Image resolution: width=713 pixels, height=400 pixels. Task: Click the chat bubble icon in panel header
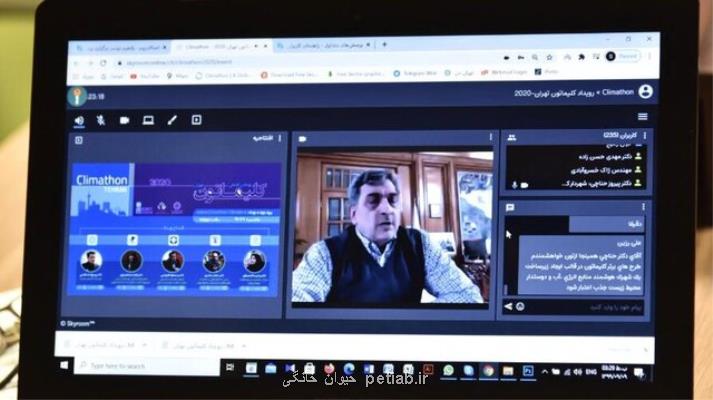point(510,208)
